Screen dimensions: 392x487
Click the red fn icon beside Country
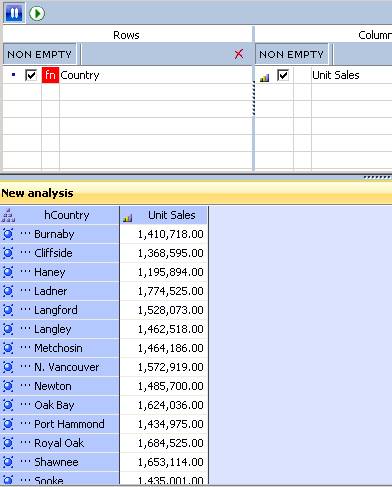(x=50, y=75)
